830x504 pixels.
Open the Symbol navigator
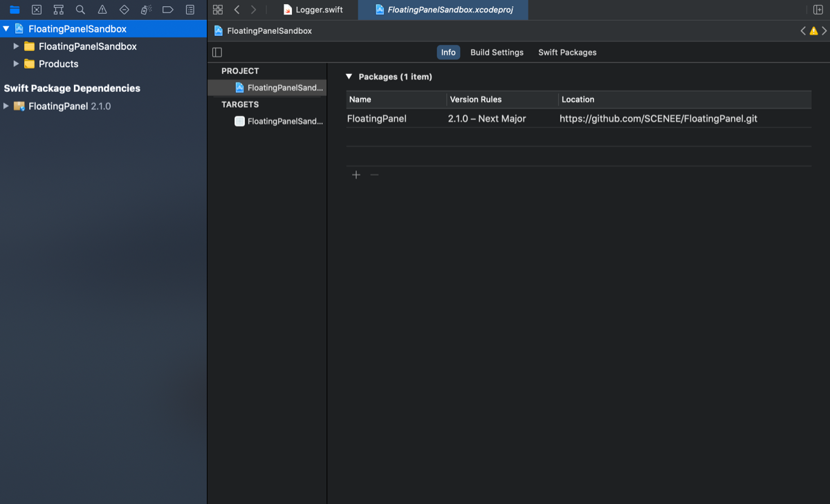(59, 10)
